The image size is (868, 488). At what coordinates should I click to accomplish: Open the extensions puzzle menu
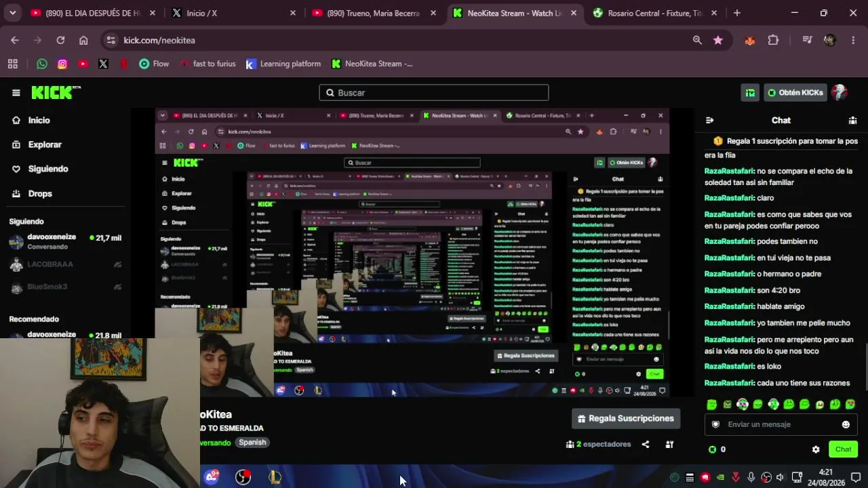click(x=773, y=40)
